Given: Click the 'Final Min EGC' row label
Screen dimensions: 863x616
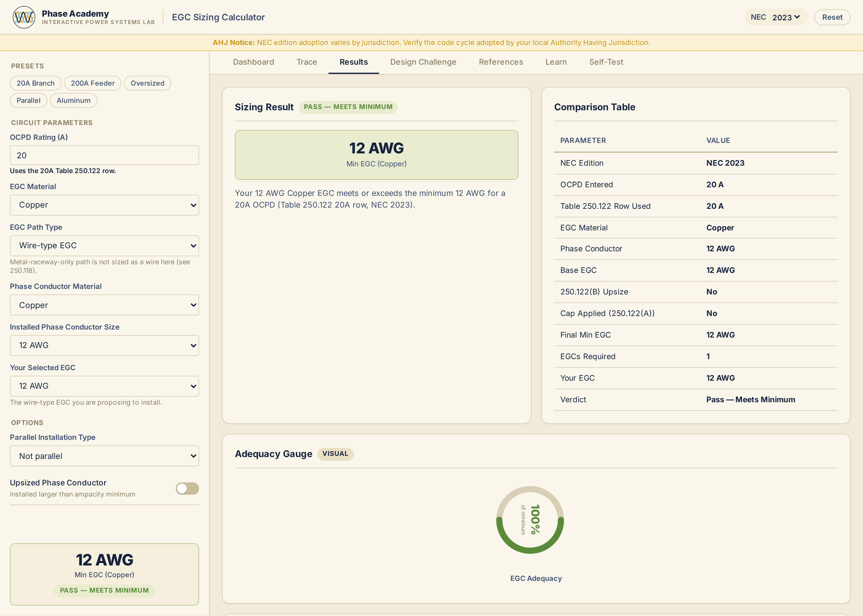Looking at the screenshot, I should click(x=585, y=335).
